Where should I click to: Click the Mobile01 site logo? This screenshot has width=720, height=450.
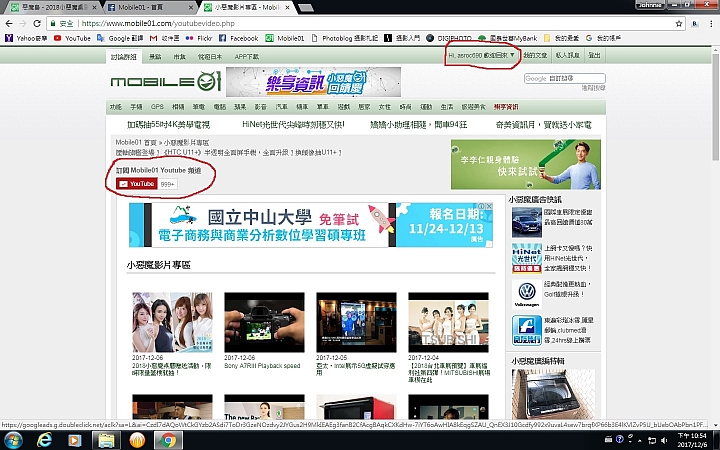pyautogui.click(x=166, y=82)
